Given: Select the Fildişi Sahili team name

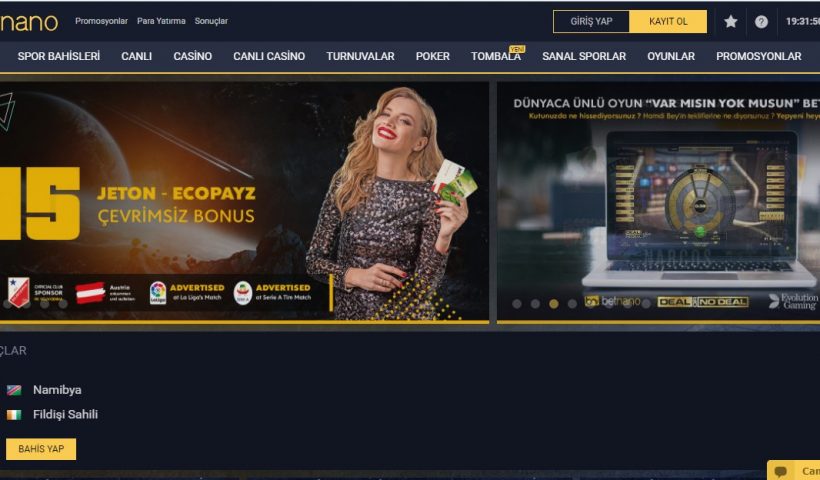Looking at the screenshot, I should [x=65, y=415].
